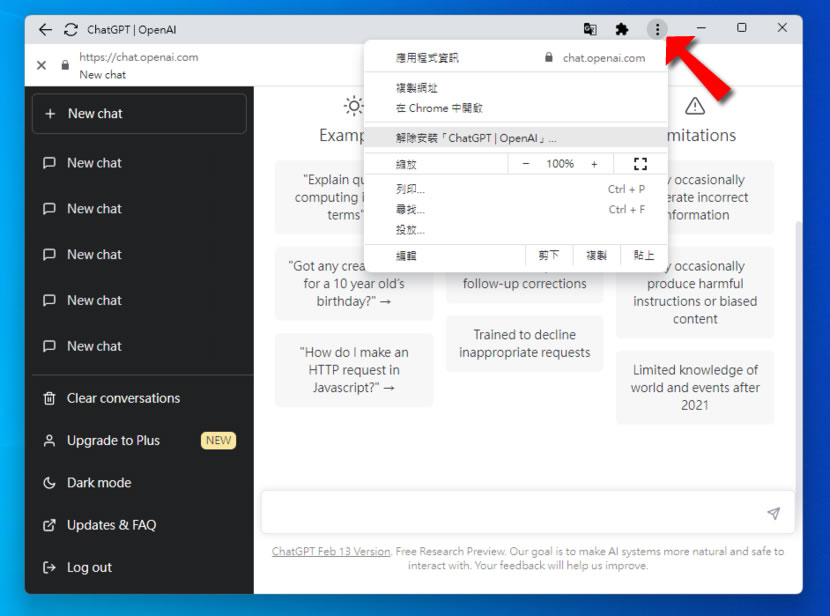The width and height of the screenshot is (830, 616).
Task: Open the translate page icon
Action: pyautogui.click(x=590, y=29)
